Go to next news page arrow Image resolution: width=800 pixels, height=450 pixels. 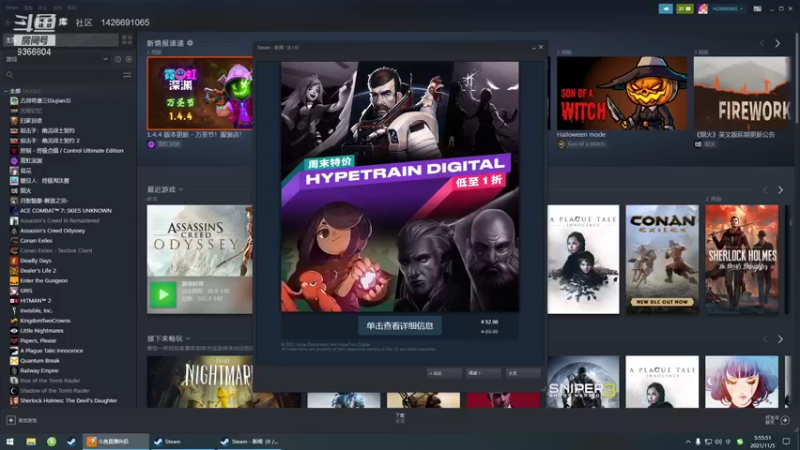[778, 43]
